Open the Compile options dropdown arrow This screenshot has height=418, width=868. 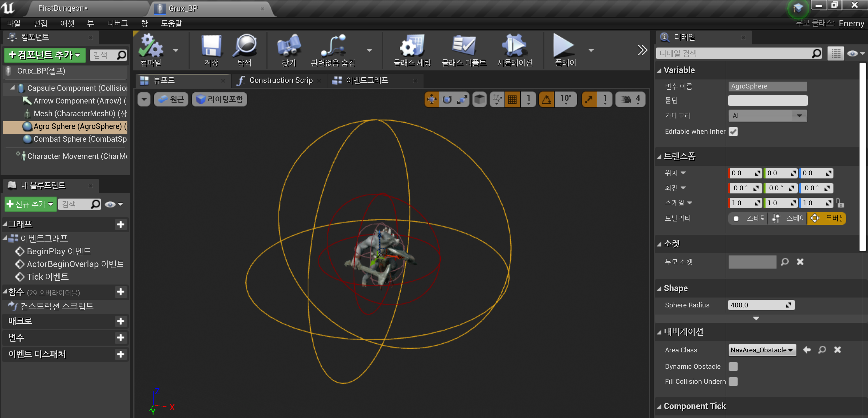tap(176, 51)
